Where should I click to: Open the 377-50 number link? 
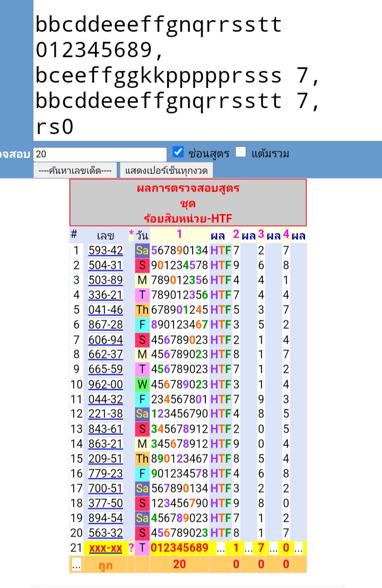tap(106, 503)
